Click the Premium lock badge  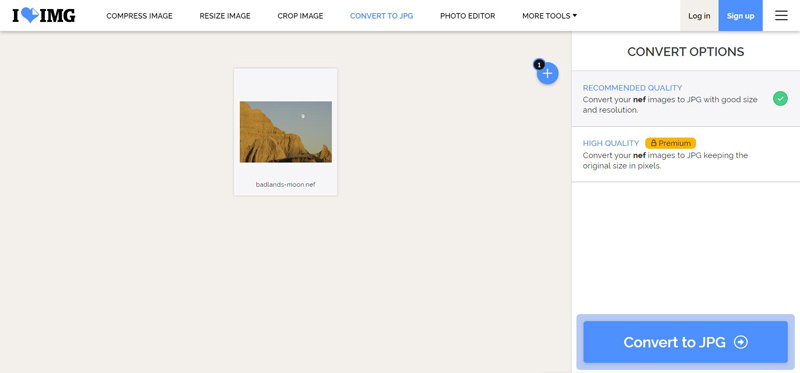(670, 143)
